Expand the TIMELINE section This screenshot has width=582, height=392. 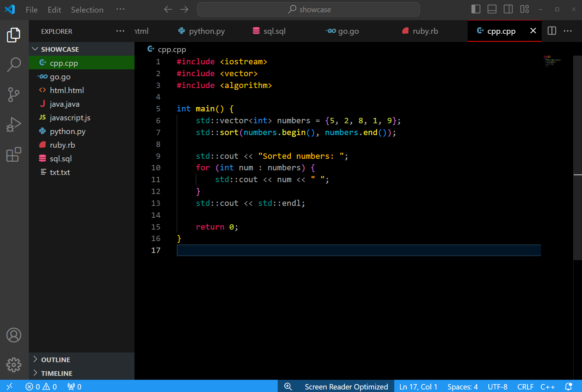click(x=82, y=373)
